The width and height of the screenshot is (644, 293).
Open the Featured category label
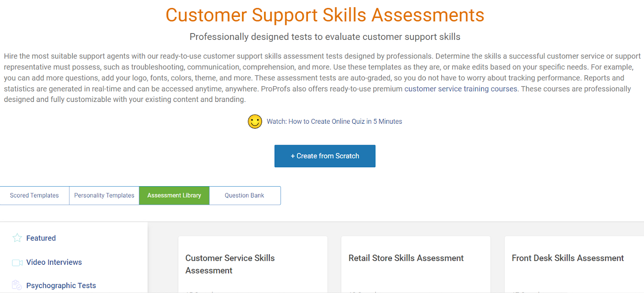(x=41, y=238)
